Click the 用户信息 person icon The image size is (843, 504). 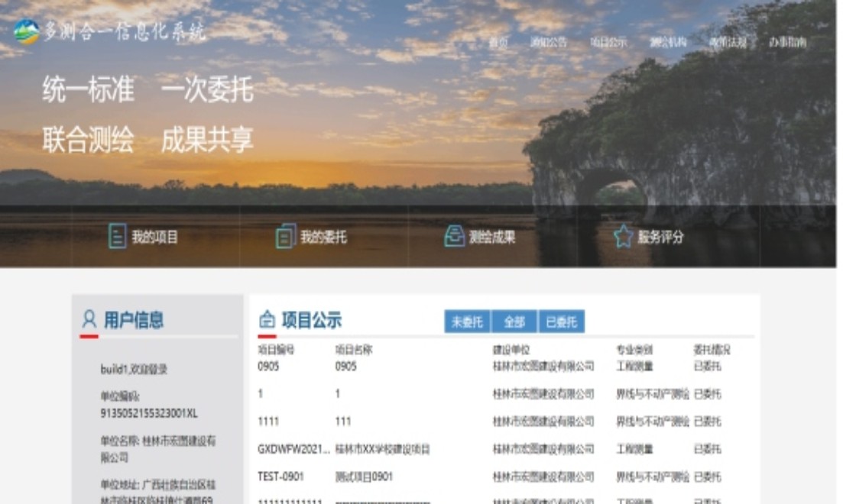(89, 319)
